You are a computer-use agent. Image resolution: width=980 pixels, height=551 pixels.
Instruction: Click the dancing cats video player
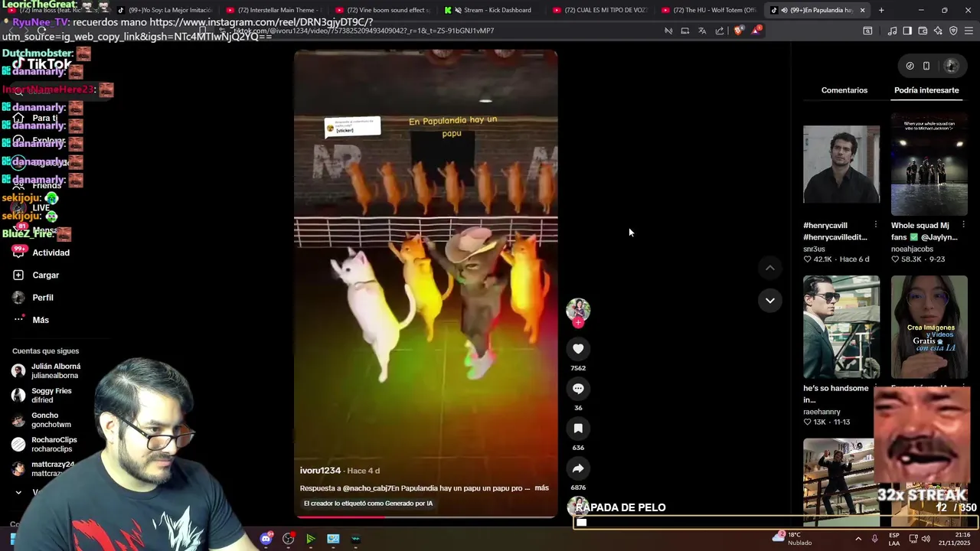426,283
